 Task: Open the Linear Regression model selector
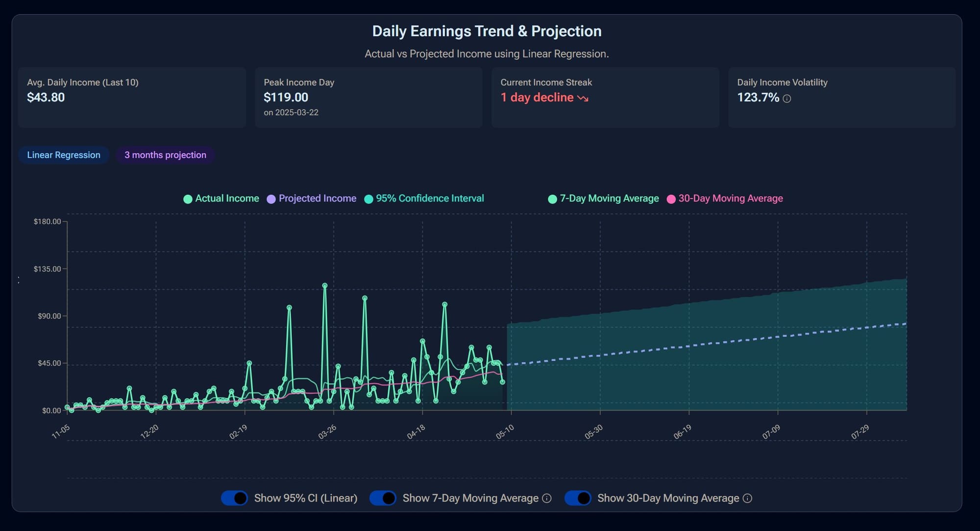coord(63,155)
